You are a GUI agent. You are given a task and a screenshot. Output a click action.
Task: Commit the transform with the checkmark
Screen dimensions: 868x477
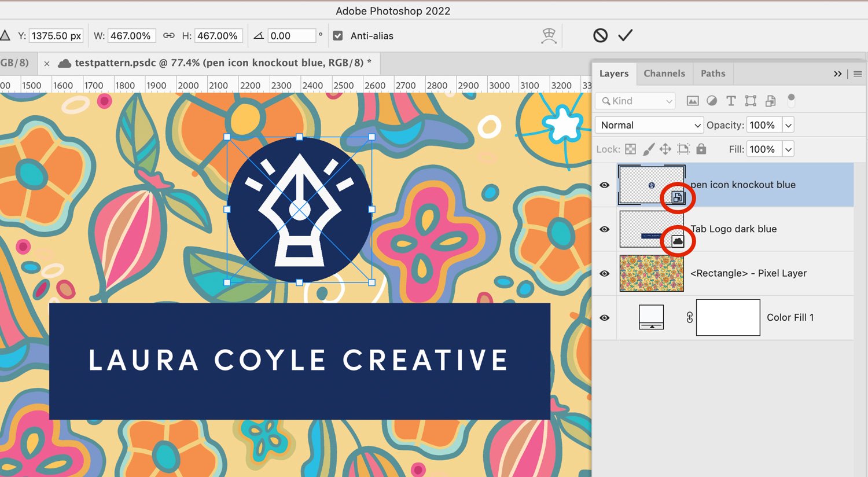click(x=625, y=35)
